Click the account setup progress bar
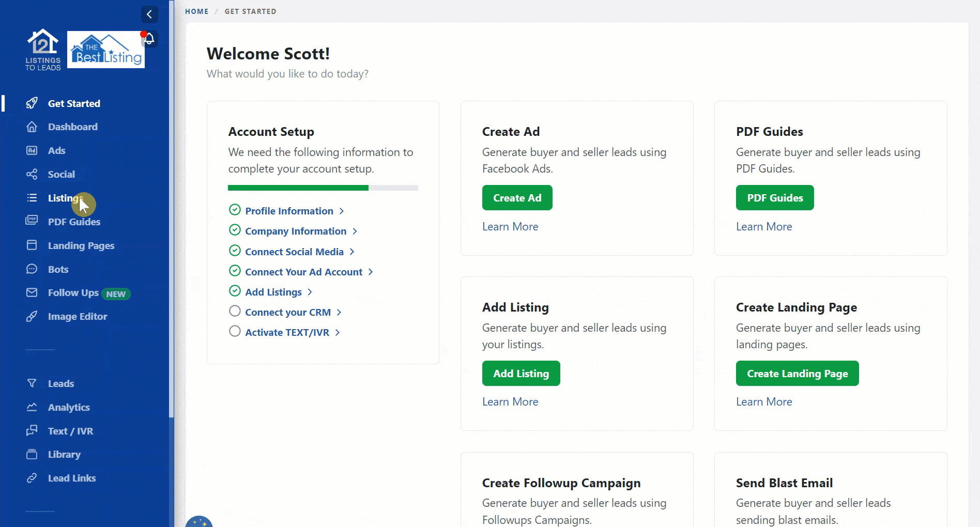Screen dimensions: 980x527 pyautogui.click(x=323, y=188)
